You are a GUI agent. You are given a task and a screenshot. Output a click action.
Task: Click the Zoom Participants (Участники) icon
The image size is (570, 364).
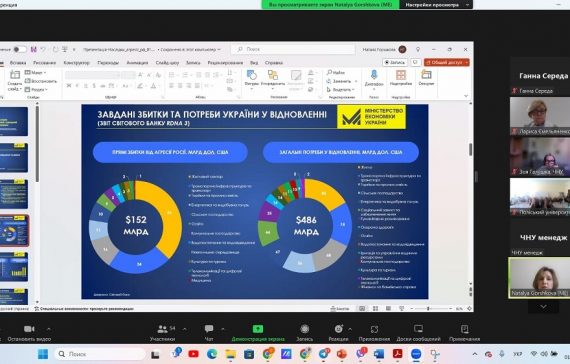click(162, 329)
